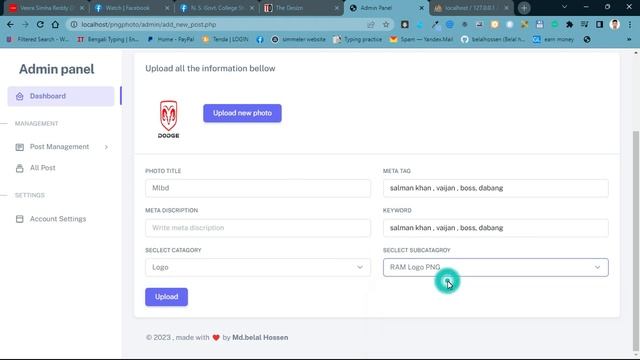This screenshot has width=640, height=360.
Task: Expand Post Management chevron arrow
Action: 106,147
